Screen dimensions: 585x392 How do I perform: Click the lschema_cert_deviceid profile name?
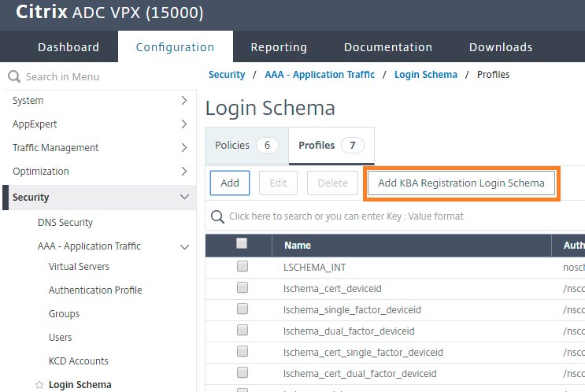click(332, 289)
